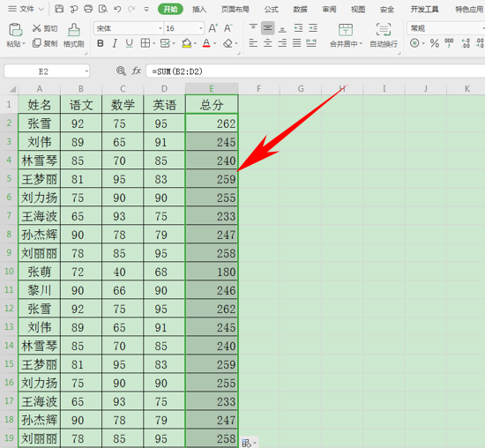
Task: Click the Save icon in quick toolbar
Action: pyautogui.click(x=59, y=9)
